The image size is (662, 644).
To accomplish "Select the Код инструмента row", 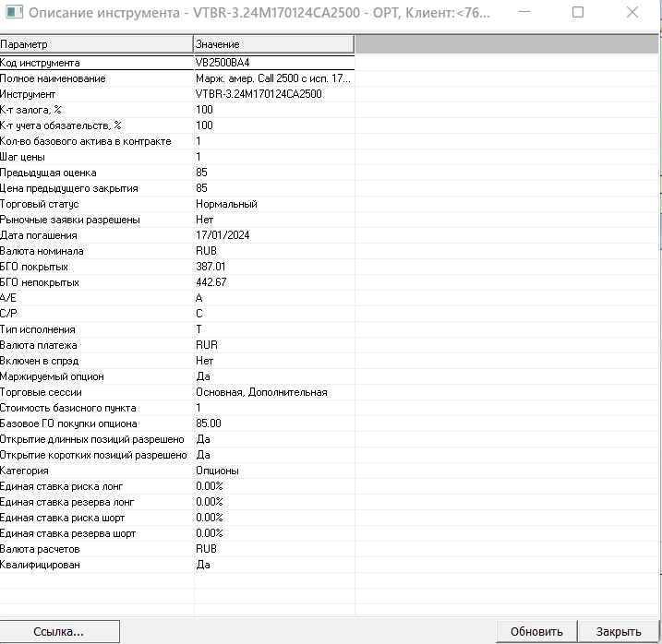I will click(x=96, y=63).
